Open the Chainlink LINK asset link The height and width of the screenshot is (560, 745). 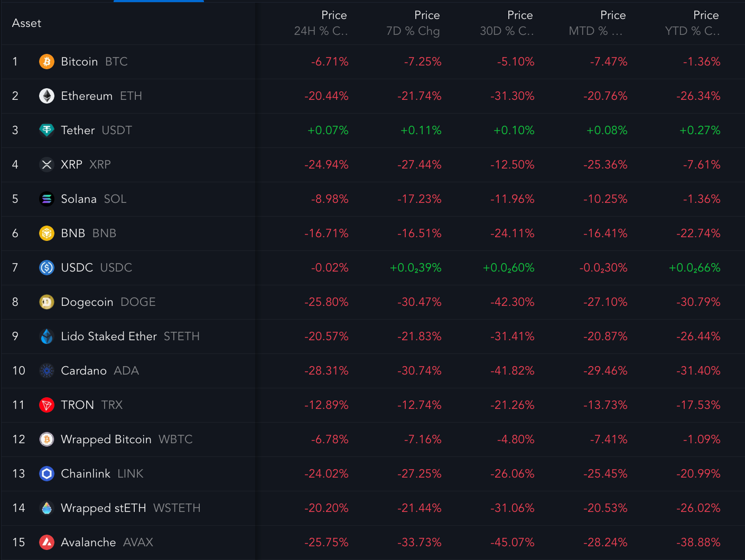point(102,474)
